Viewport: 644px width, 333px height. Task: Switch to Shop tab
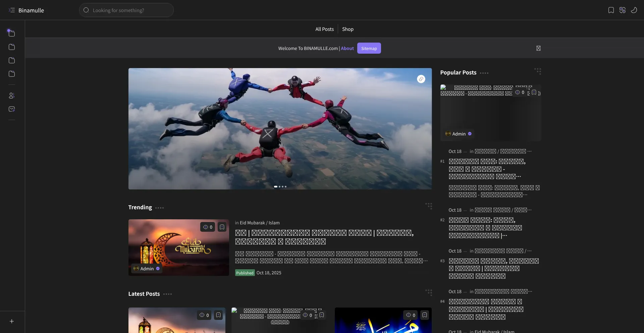pyautogui.click(x=348, y=29)
